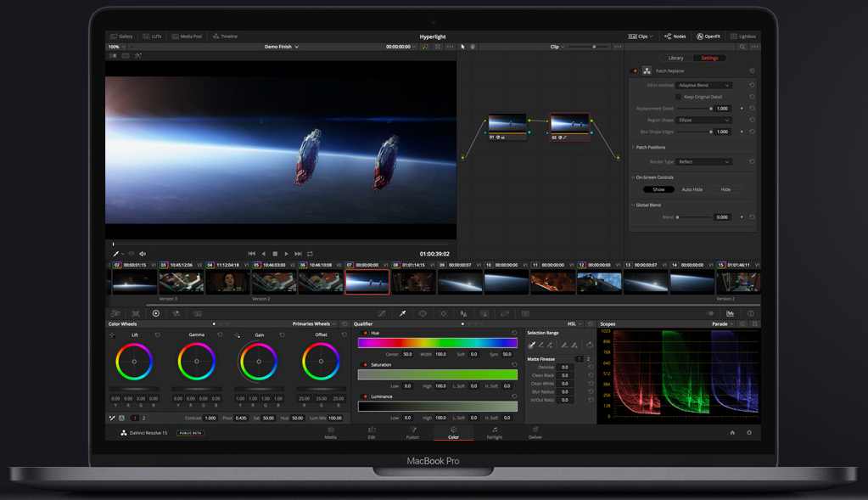868x500 pixels.
Task: Go to the Edit page
Action: point(372,432)
